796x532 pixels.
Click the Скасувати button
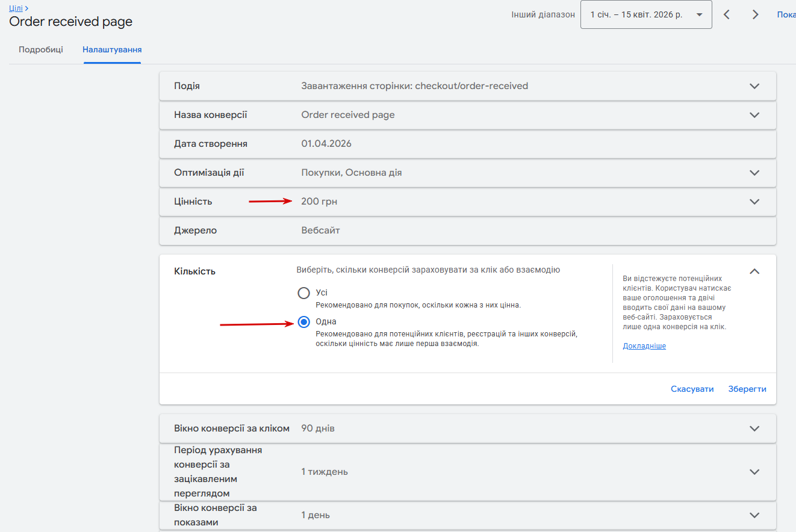tap(692, 389)
